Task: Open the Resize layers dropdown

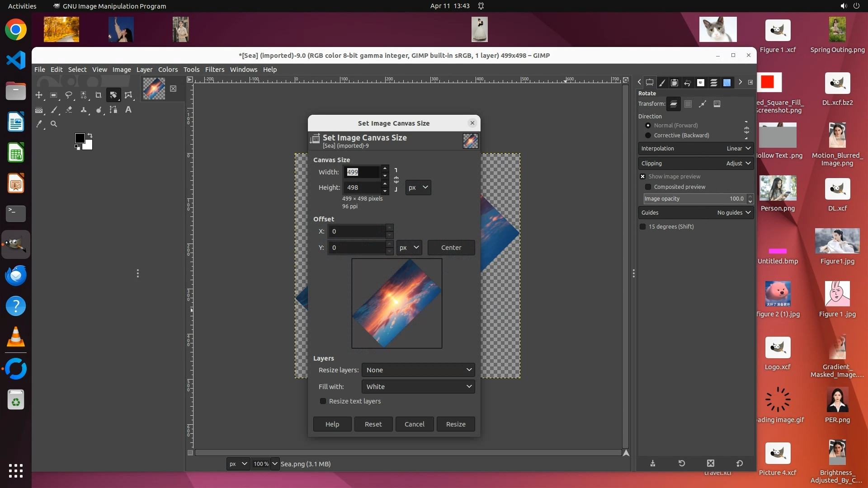Action: 418,370
